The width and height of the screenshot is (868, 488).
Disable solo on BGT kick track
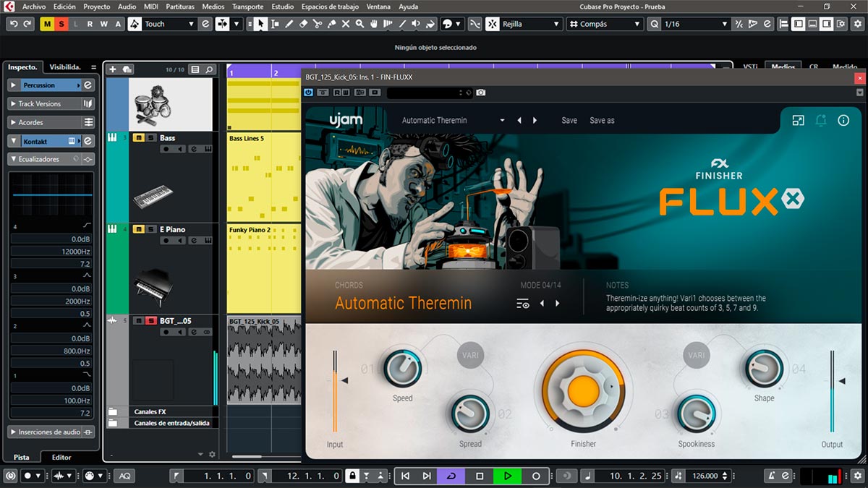click(x=150, y=321)
